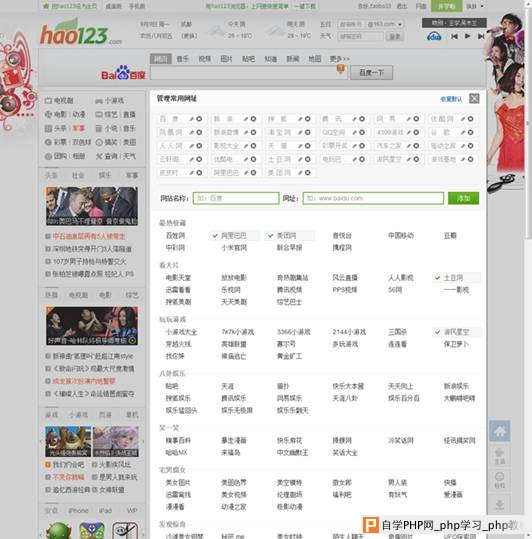Expand 更多>> search categories

click(x=339, y=59)
